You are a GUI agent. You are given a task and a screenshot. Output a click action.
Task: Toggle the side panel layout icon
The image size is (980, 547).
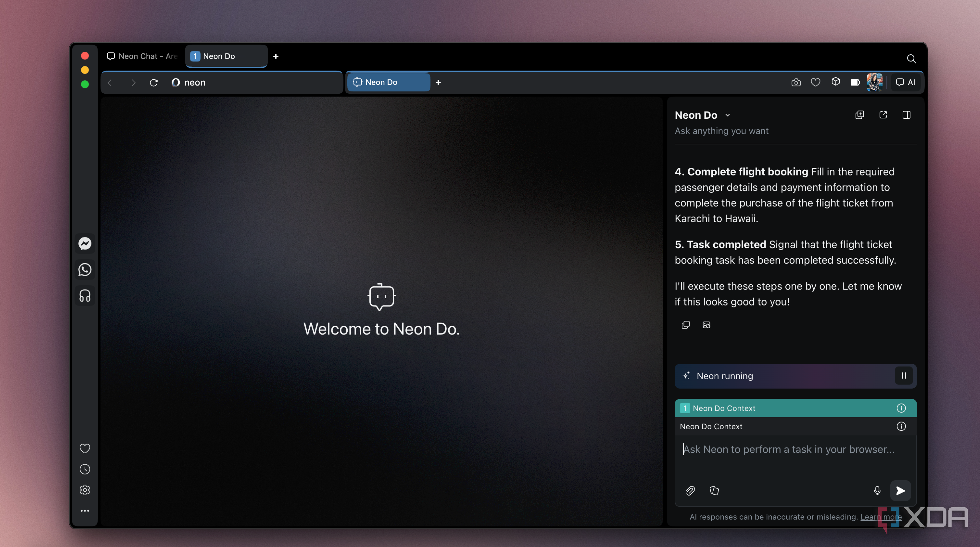pos(906,115)
